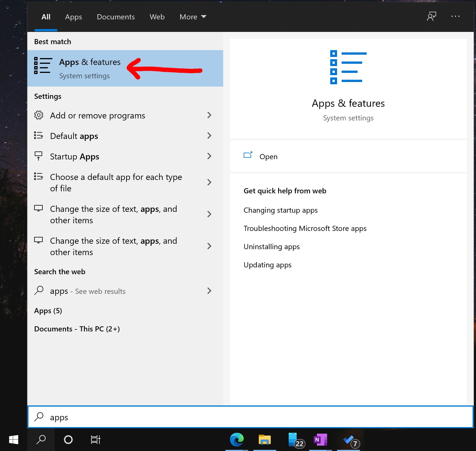Open Microsoft Edge from the taskbar

click(237, 440)
